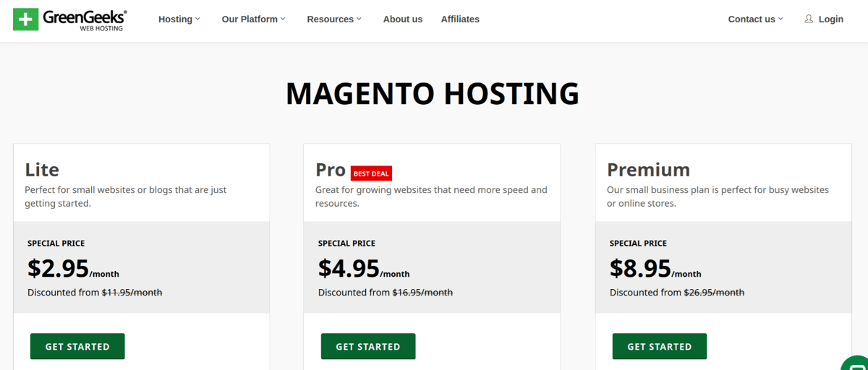This screenshot has height=370, width=868.
Task: Click SPECIAL PRICE label in Lite card
Action: pos(56,244)
